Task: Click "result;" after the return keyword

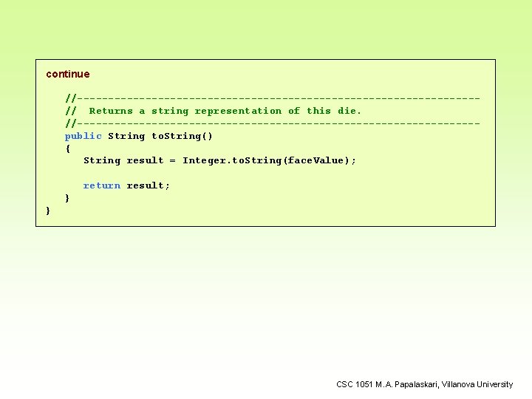Action: [x=148, y=185]
